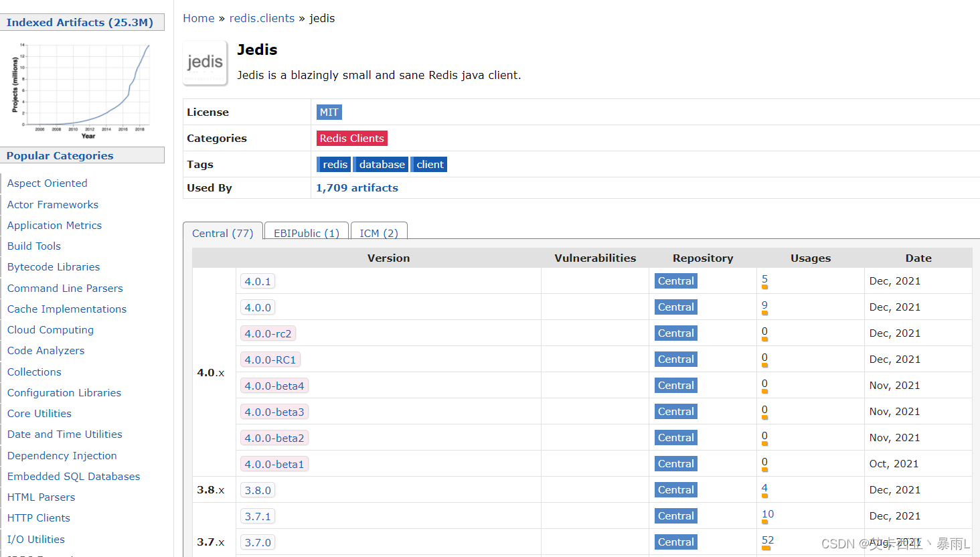Click the jedis logo thumbnail
Screen dimensions: 980x557
pos(205,63)
